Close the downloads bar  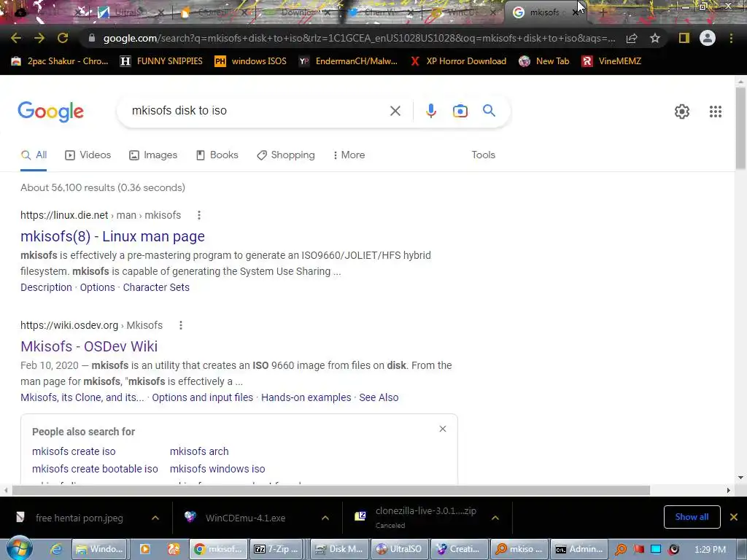point(734,517)
